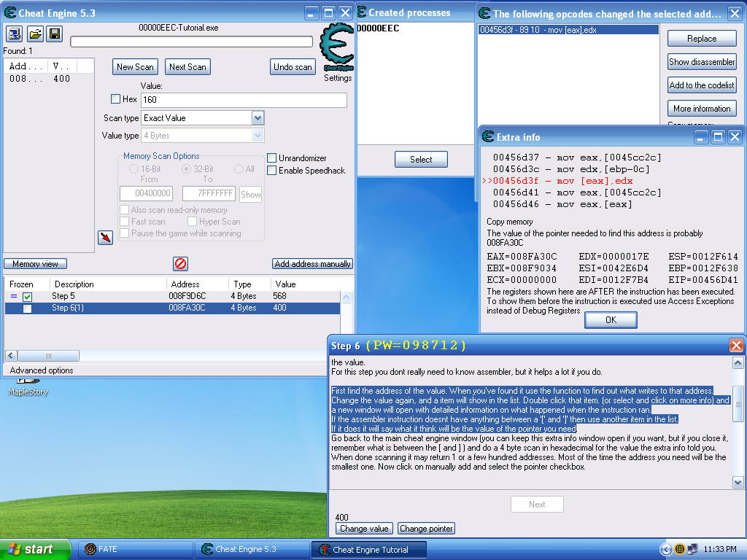The width and height of the screenshot is (747, 560).
Task: Open the Value type dropdown
Action: 258,136
